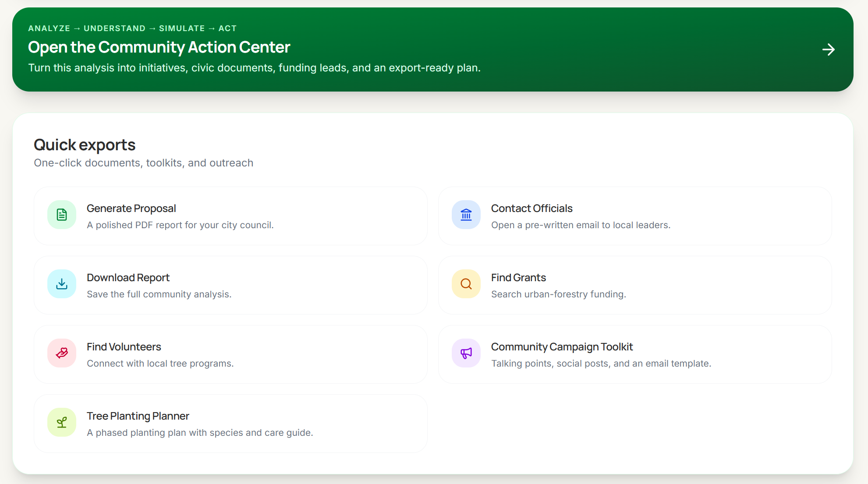The width and height of the screenshot is (868, 484).
Task: Click 'Search urban-forestry funding.'
Action: click(559, 294)
